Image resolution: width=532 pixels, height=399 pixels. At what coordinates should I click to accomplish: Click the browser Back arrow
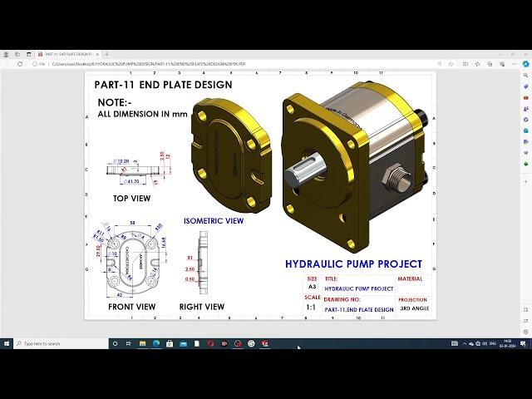(7, 63)
